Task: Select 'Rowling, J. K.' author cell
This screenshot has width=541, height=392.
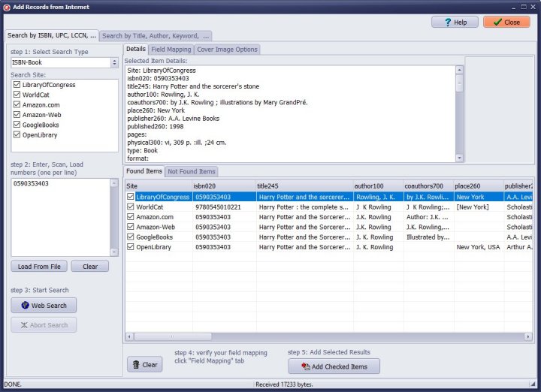Action: pyautogui.click(x=378, y=197)
